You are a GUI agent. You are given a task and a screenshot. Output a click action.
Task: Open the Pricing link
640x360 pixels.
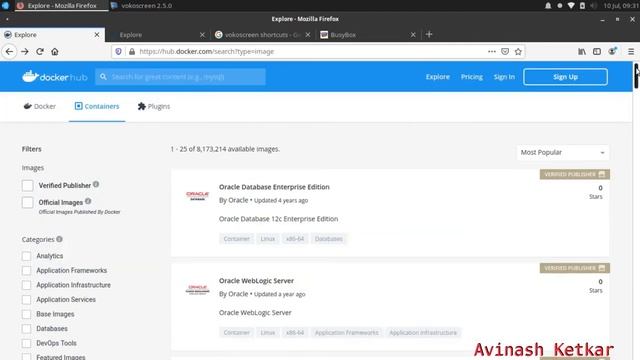click(x=472, y=77)
